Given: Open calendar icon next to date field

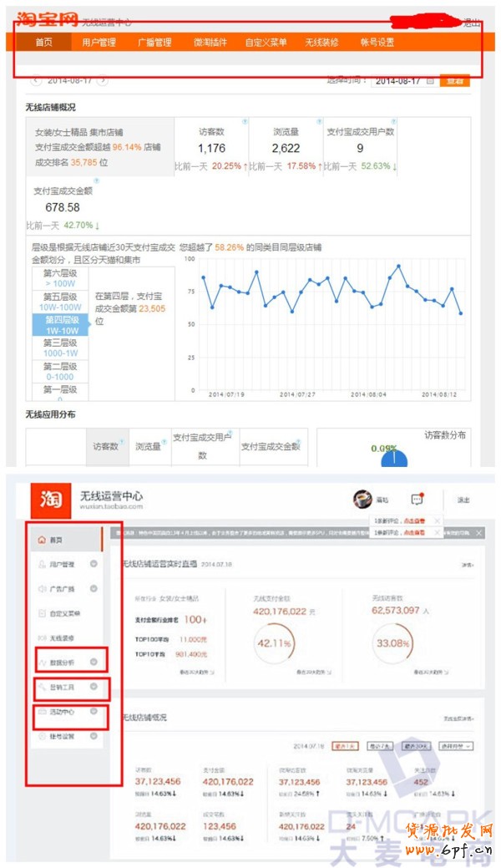Looking at the screenshot, I should pos(430,81).
